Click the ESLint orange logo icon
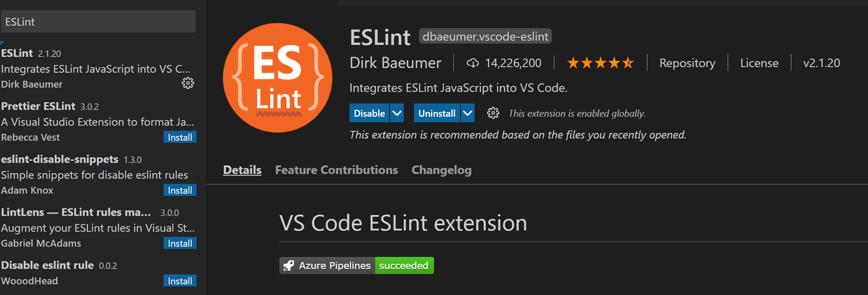868x295 pixels. point(278,78)
